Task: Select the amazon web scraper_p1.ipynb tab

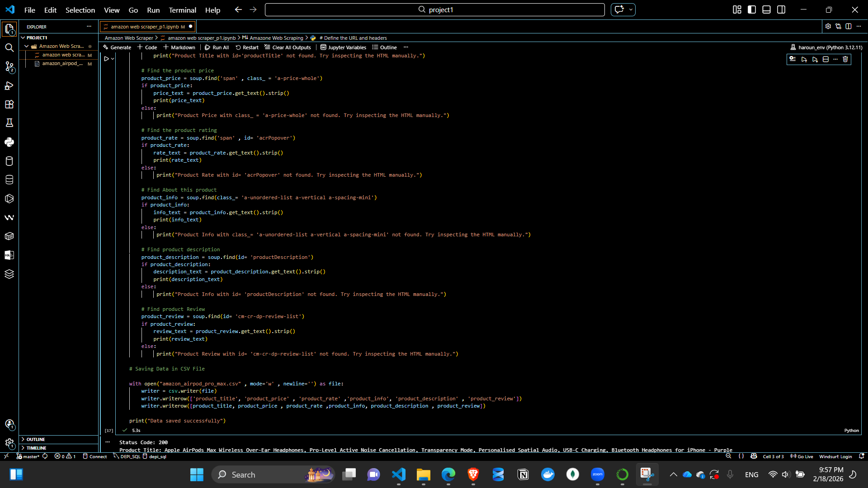Action: click(145, 26)
